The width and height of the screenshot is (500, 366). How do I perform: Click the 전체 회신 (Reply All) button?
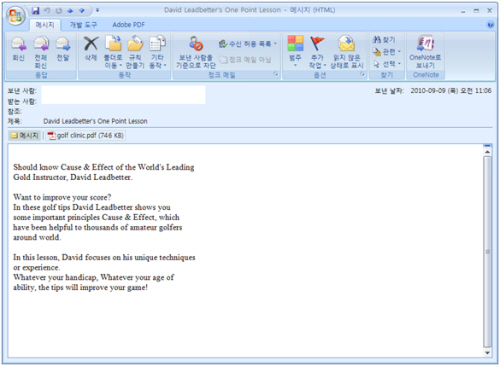pyautogui.click(x=41, y=52)
